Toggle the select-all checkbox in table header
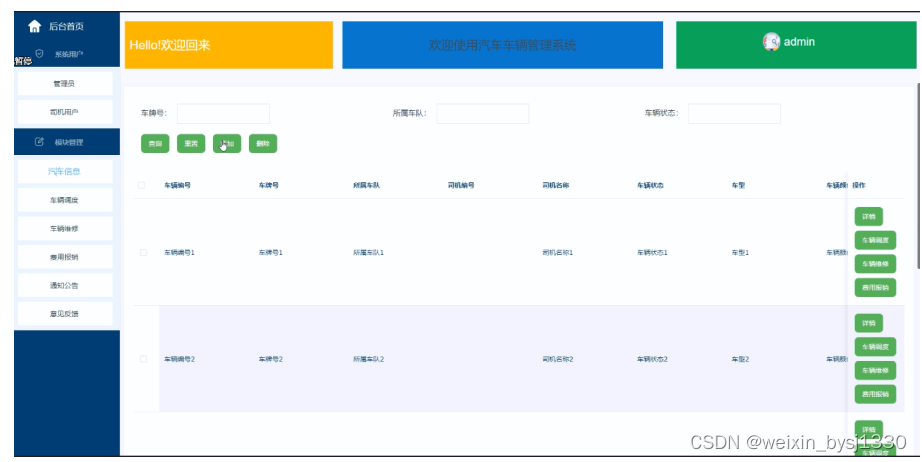 pos(141,185)
